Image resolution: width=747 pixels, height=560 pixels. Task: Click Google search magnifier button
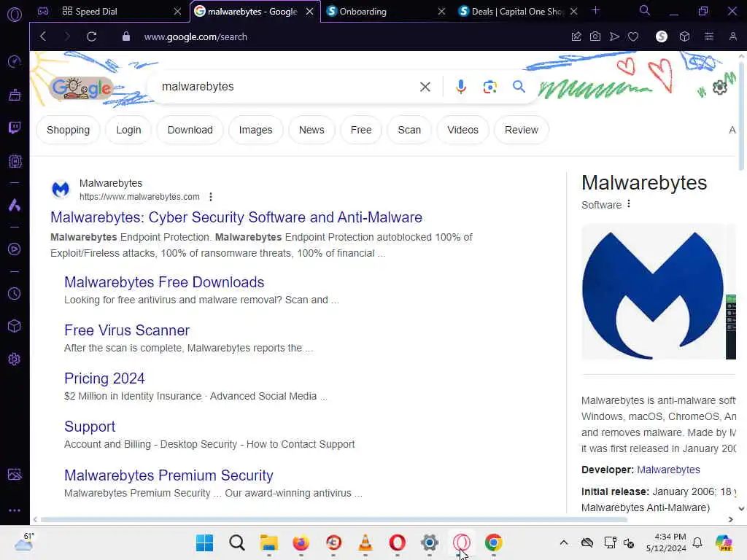pyautogui.click(x=519, y=86)
